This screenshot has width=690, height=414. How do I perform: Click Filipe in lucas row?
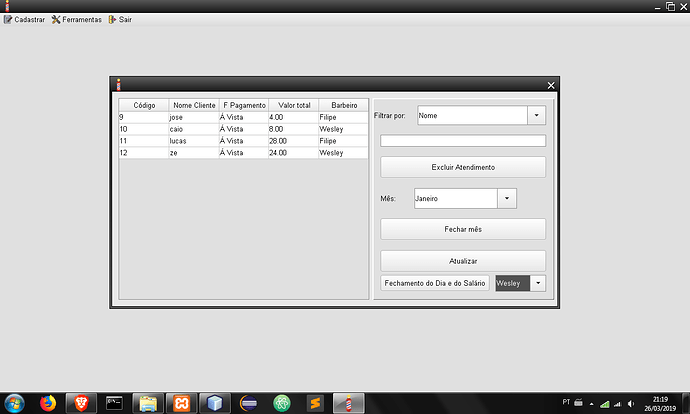pyautogui.click(x=343, y=141)
